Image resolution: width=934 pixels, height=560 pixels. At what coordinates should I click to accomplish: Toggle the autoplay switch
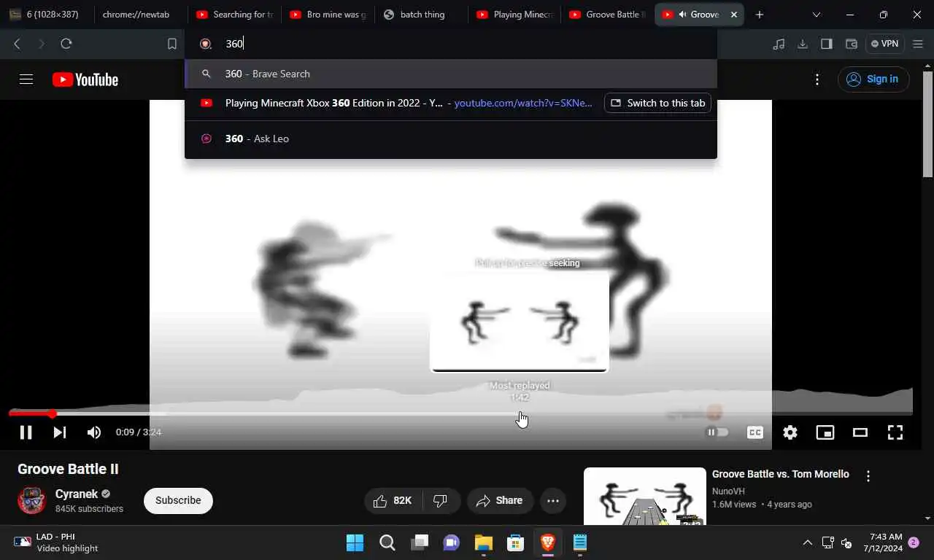click(x=718, y=432)
